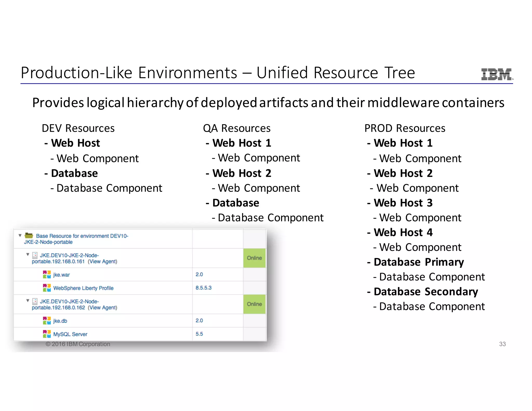Collapse the Base Resource tree node
The image size is (532, 411).
pos(20,235)
